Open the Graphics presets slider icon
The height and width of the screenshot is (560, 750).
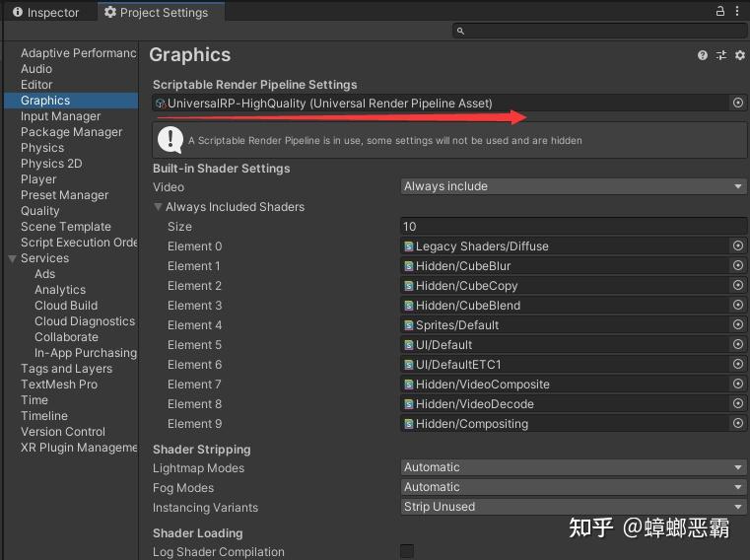coord(721,55)
